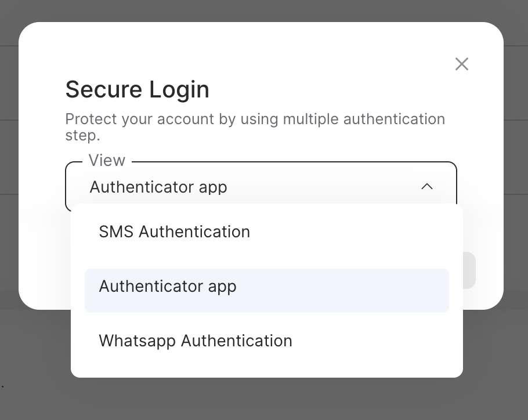Click the up arrow in View combo box
Viewport: 528px width, 420px height.
click(427, 187)
